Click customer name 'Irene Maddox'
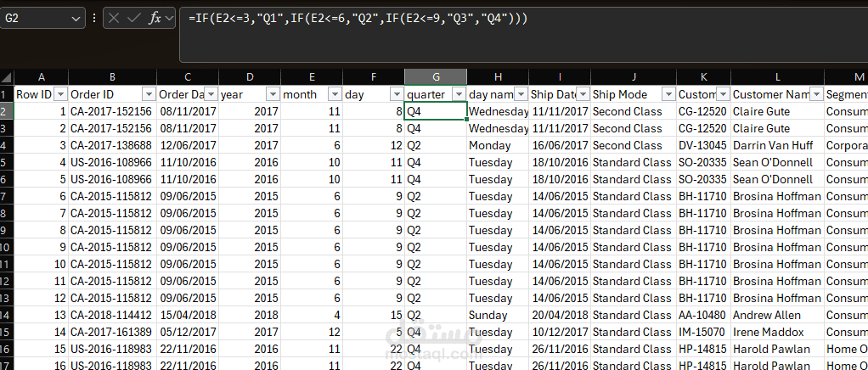 [x=777, y=333]
